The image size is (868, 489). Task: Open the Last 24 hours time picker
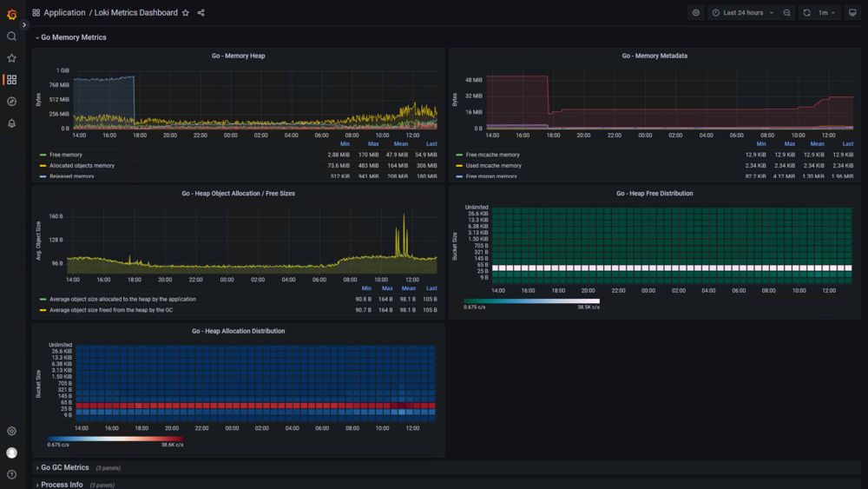pyautogui.click(x=743, y=13)
